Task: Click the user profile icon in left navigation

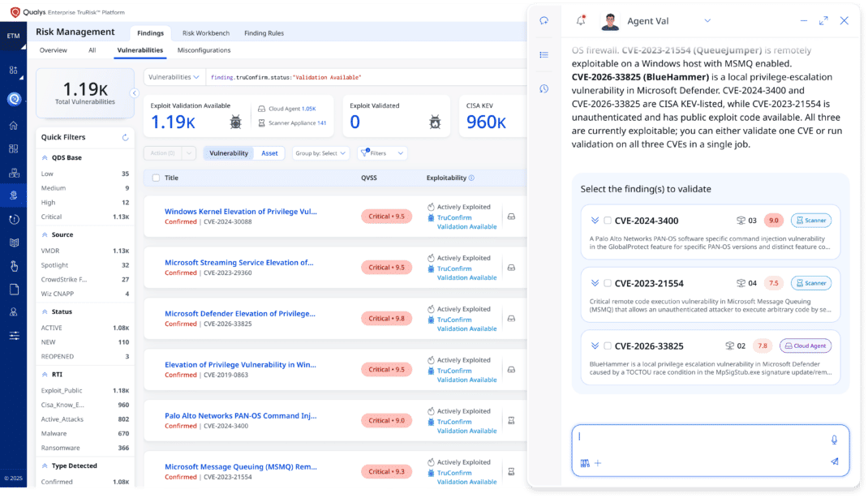Action: pos(14,312)
